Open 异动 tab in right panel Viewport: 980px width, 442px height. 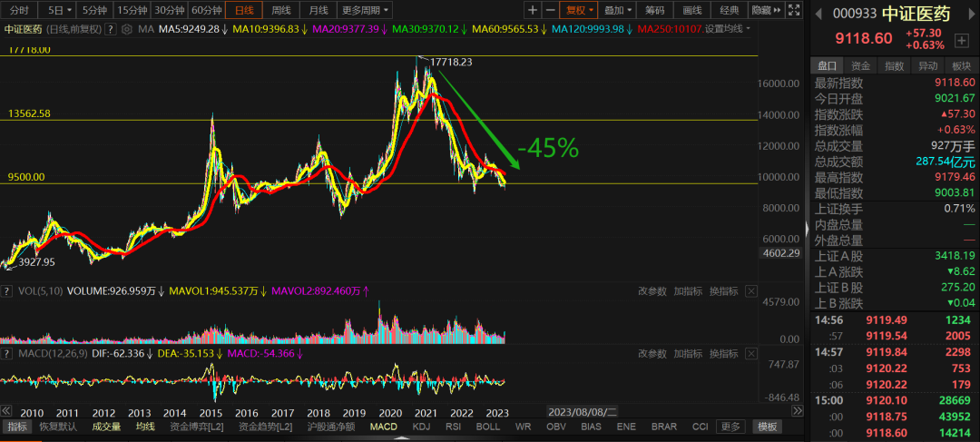928,65
